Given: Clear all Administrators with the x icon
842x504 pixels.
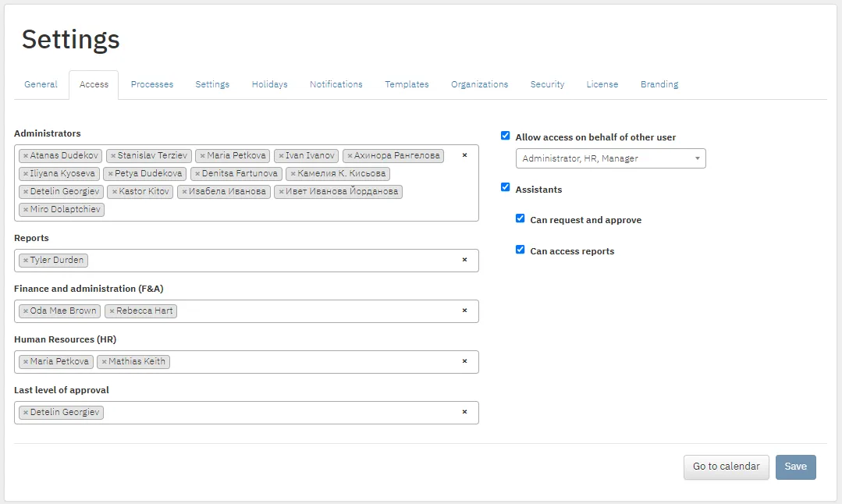Looking at the screenshot, I should (464, 155).
